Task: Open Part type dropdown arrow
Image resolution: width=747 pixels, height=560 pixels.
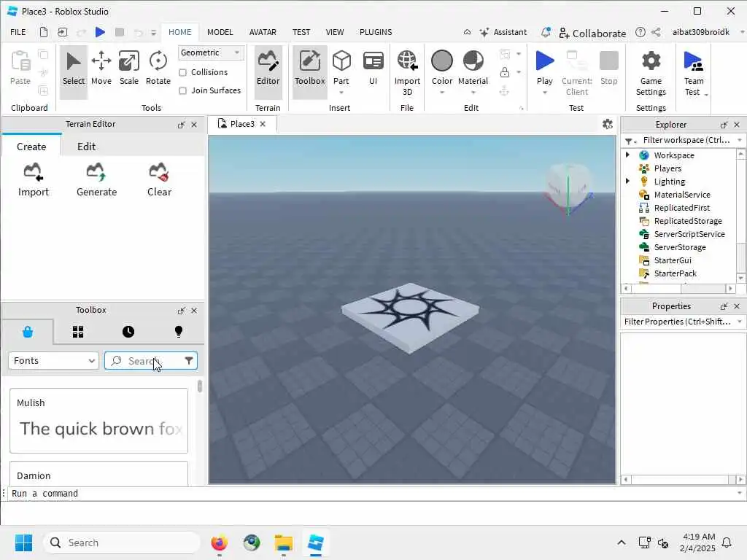Action: pyautogui.click(x=341, y=93)
